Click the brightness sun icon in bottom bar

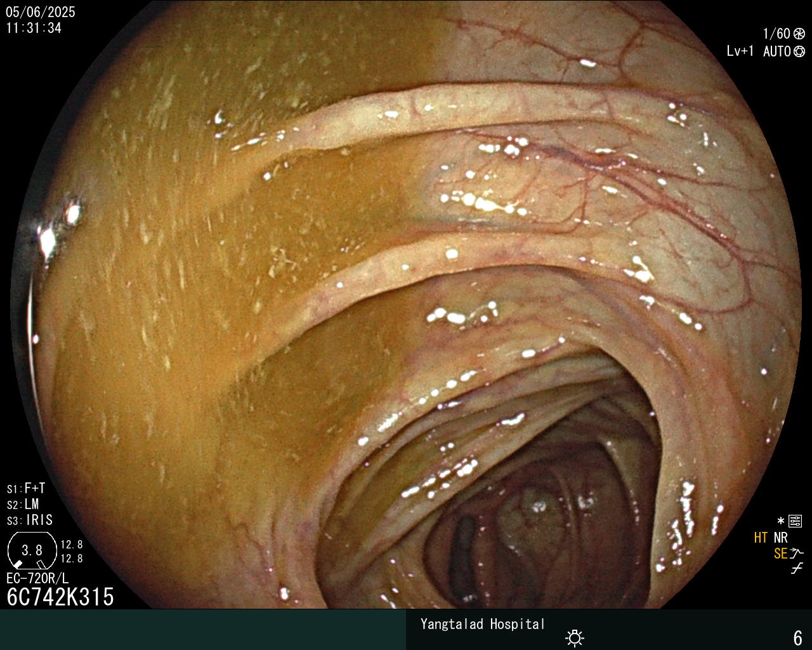(575, 637)
